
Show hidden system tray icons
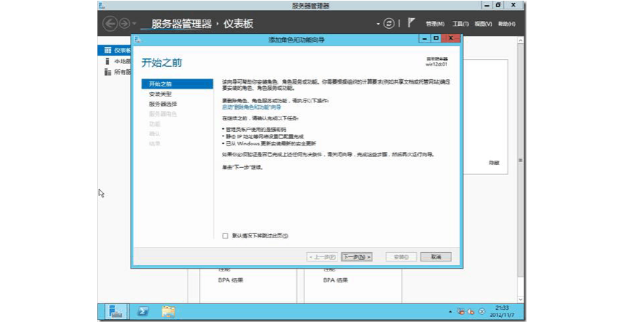click(451, 311)
